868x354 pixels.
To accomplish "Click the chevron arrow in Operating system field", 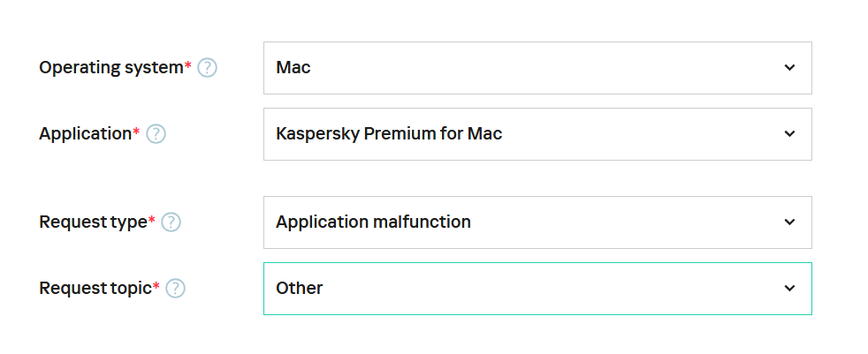I will pyautogui.click(x=789, y=68).
